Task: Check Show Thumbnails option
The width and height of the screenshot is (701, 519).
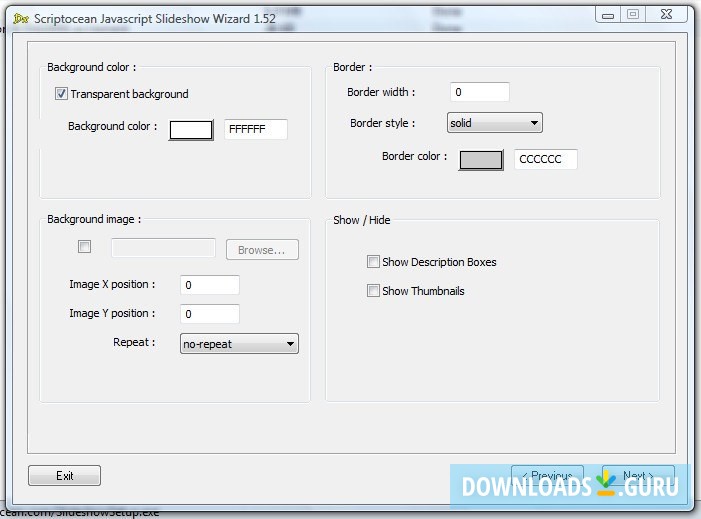Action: point(373,291)
